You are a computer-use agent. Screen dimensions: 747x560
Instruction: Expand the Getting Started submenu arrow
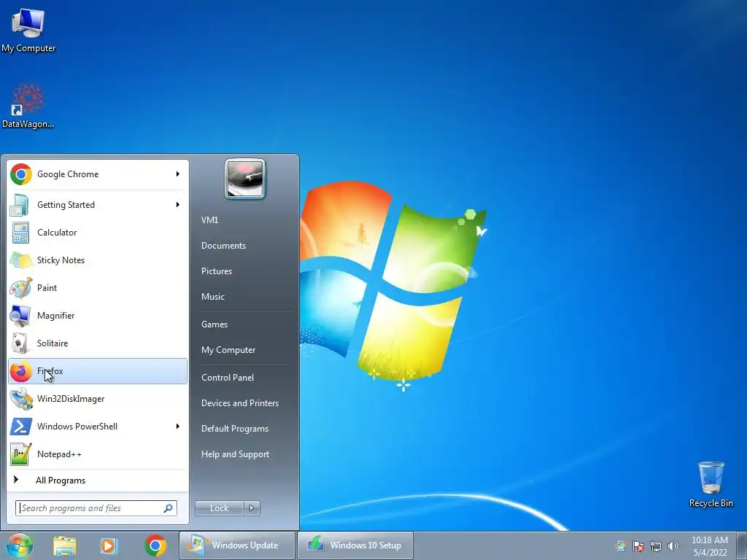(x=178, y=205)
